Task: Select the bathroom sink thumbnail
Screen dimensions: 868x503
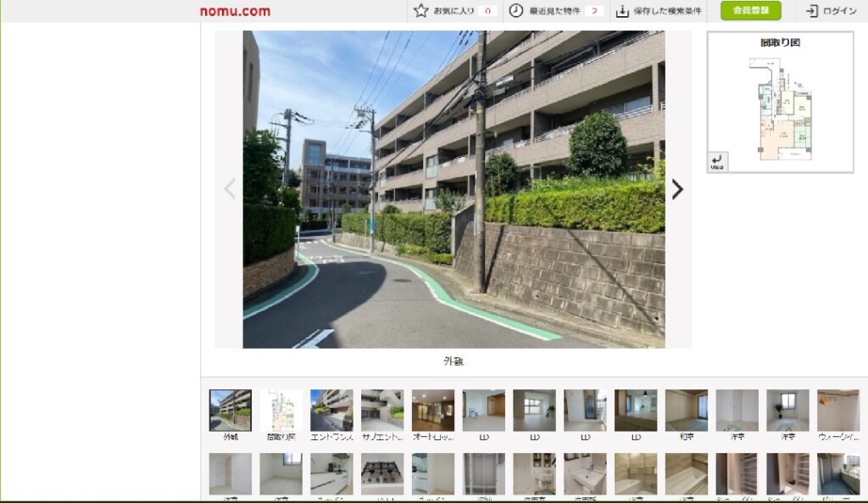Action: point(585,474)
